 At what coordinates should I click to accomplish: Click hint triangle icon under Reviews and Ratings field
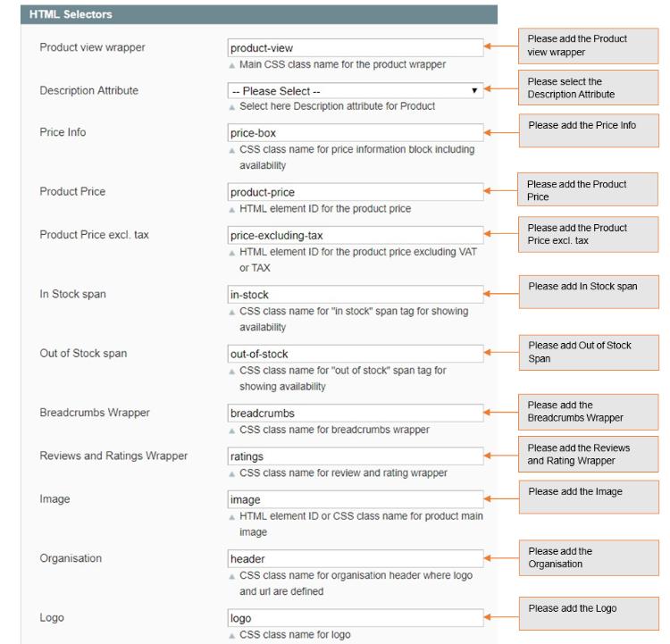pyautogui.click(x=232, y=473)
